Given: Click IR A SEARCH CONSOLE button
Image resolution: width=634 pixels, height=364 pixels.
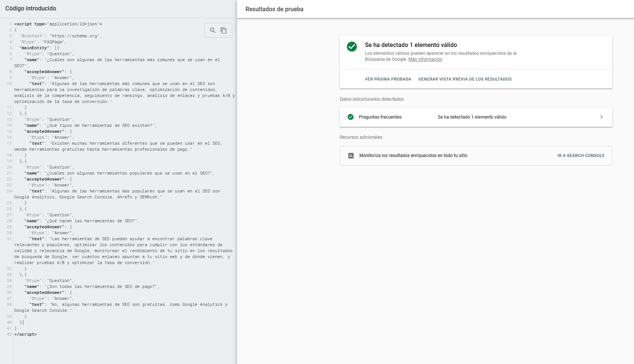Looking at the screenshot, I should [581, 156].
